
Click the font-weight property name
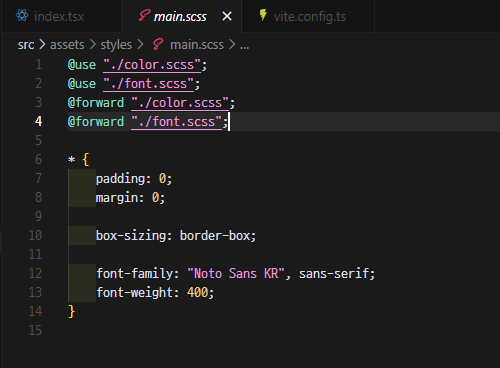pos(135,293)
